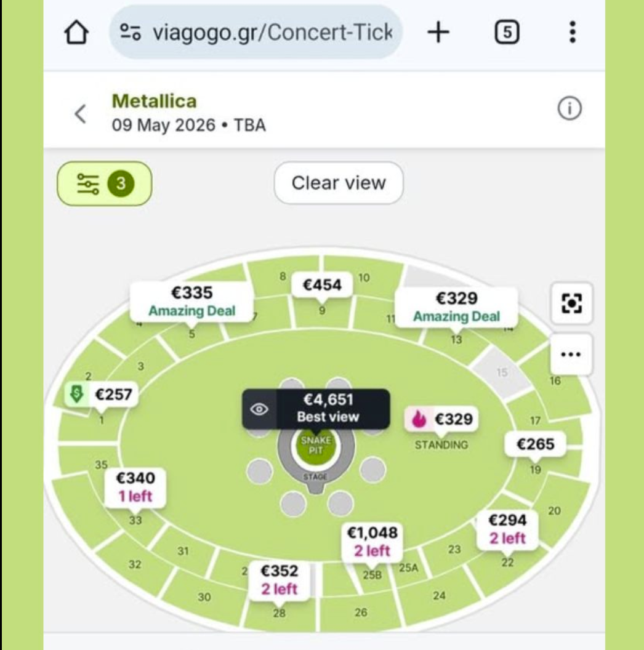Choose the €335 Amazing Deal listing
644x650 pixels.
[x=191, y=302]
